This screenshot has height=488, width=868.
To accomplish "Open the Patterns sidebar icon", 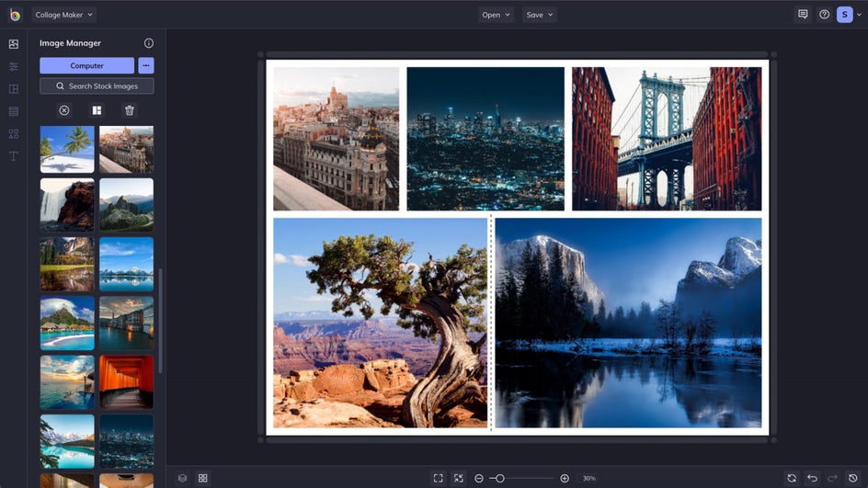I will click(x=14, y=111).
